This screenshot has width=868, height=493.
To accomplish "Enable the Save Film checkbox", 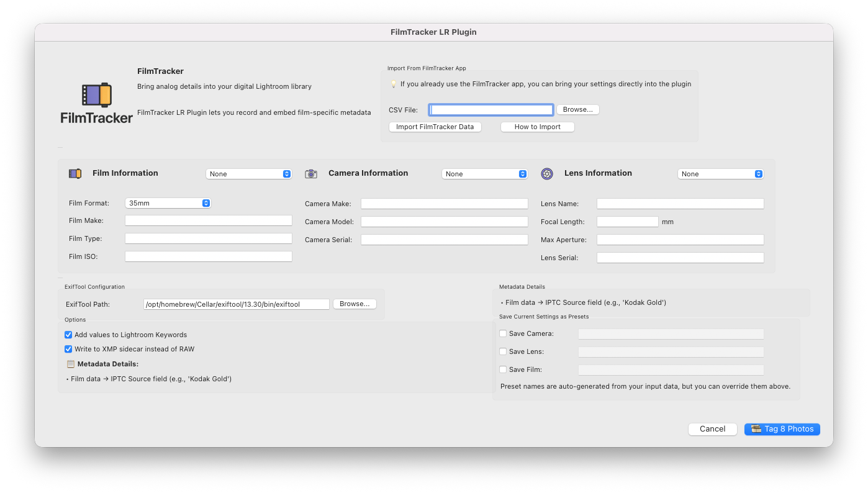I will 503,369.
